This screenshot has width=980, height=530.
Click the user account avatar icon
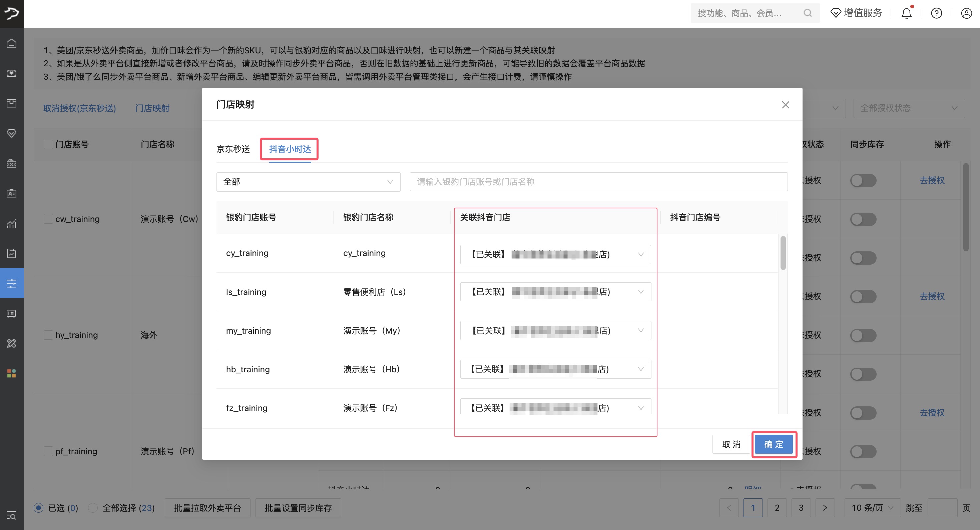click(966, 14)
